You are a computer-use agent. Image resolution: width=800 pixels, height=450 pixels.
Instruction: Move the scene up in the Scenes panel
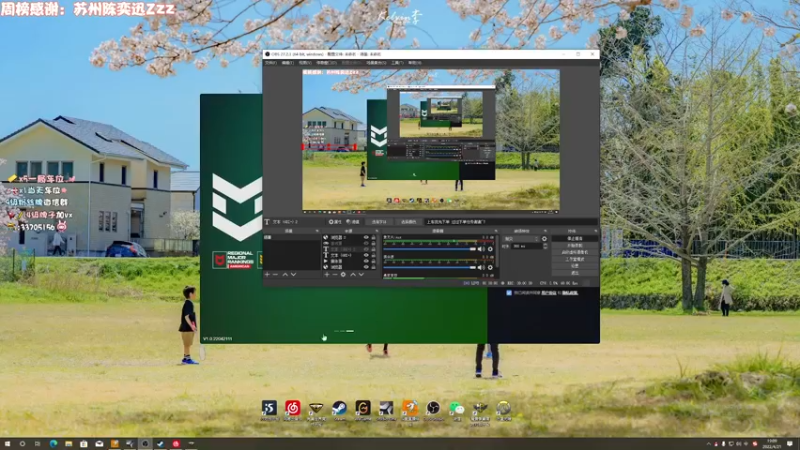pyautogui.click(x=285, y=274)
